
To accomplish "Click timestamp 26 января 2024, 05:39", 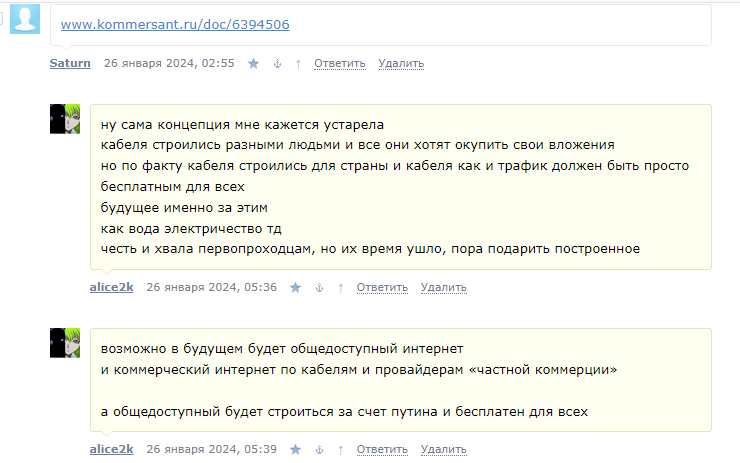I will (211, 449).
